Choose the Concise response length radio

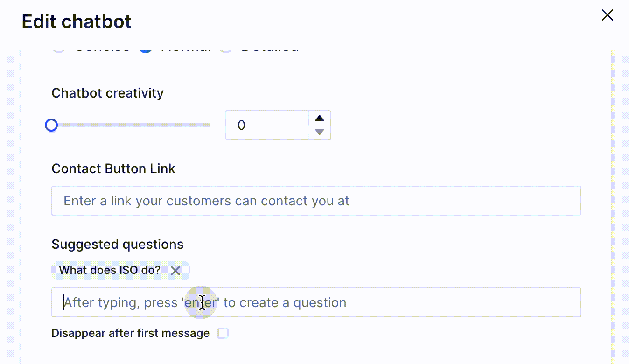59,50
